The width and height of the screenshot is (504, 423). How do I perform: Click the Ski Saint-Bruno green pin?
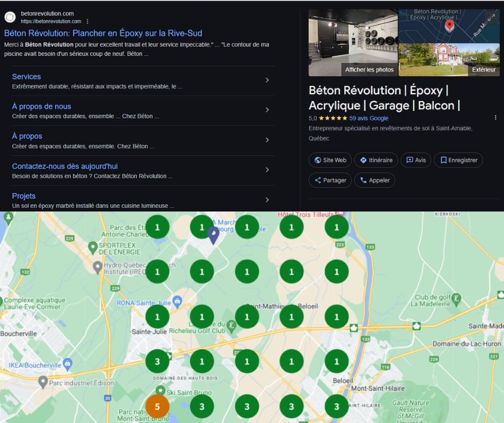160,390
